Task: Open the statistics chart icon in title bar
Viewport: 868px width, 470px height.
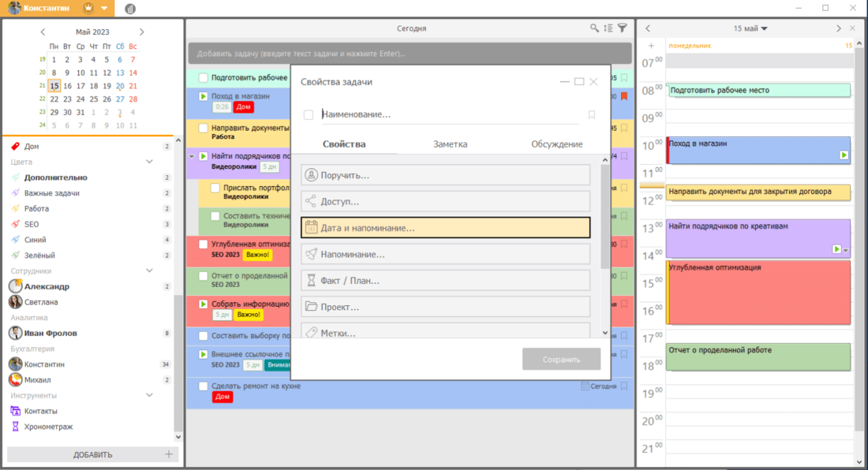Action: point(129,9)
